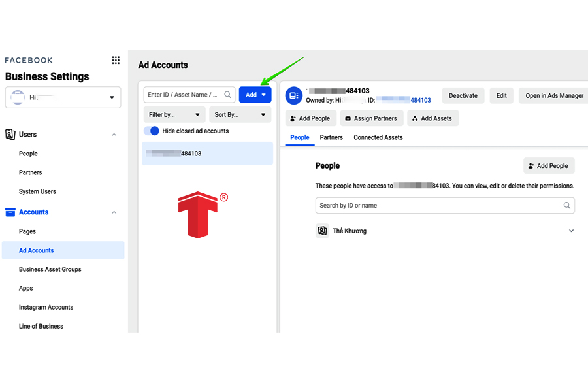Open the business account selector dropdown
Screen dimensions: 588x392
click(63, 97)
